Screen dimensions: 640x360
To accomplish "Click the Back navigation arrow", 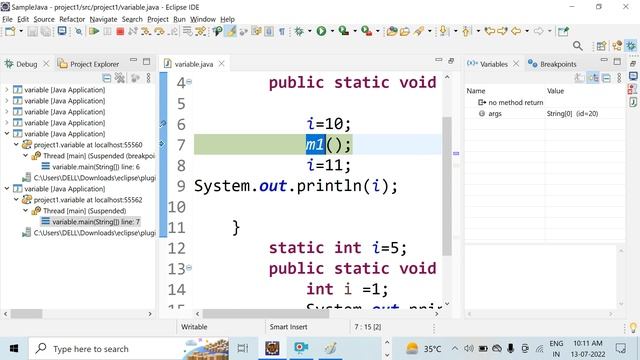I will pyautogui.click(x=516, y=31).
